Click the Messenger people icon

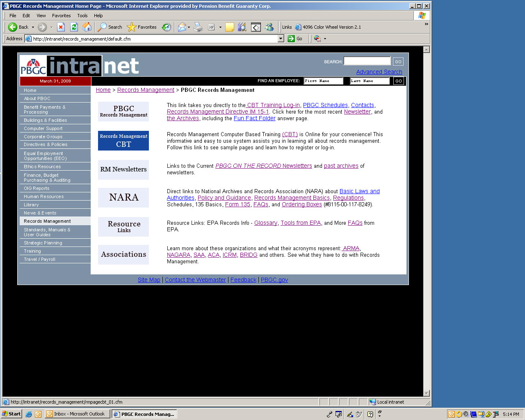tap(269, 27)
